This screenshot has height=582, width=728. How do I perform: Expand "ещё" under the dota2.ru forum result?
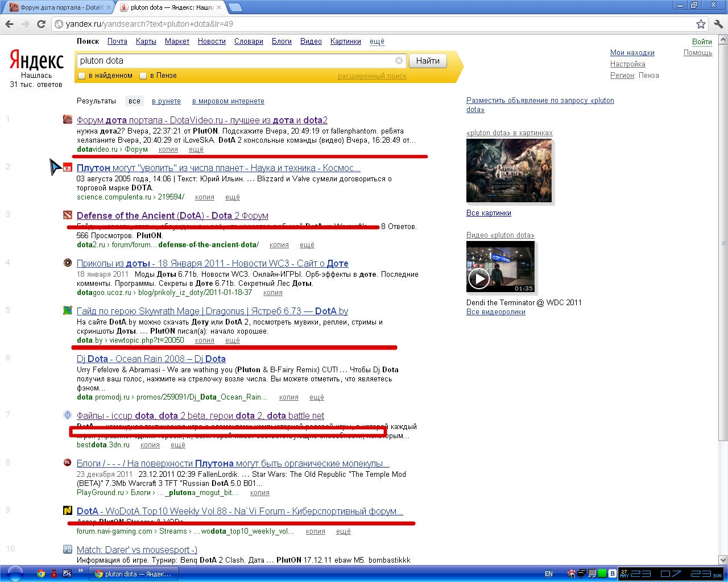click(x=307, y=245)
